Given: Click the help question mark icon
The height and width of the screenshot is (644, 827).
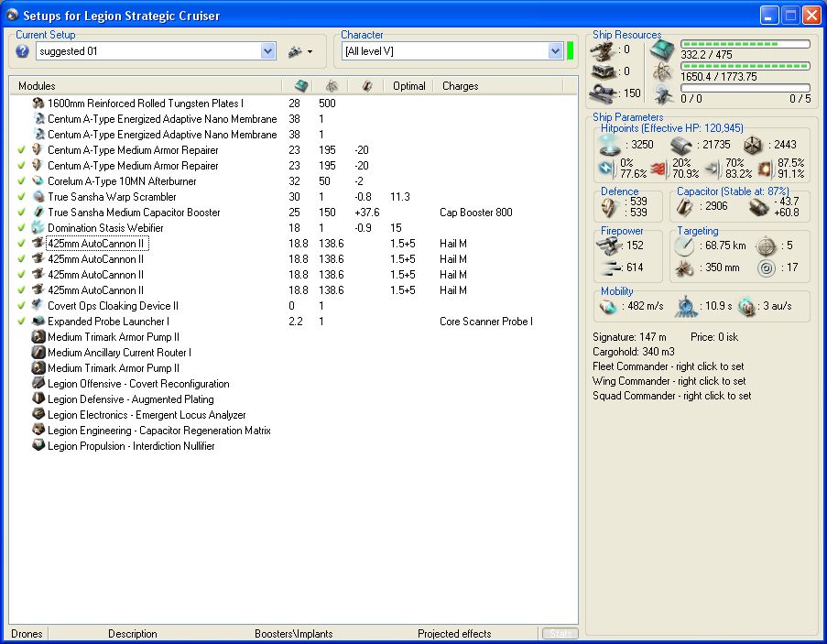Looking at the screenshot, I should pos(22,51).
